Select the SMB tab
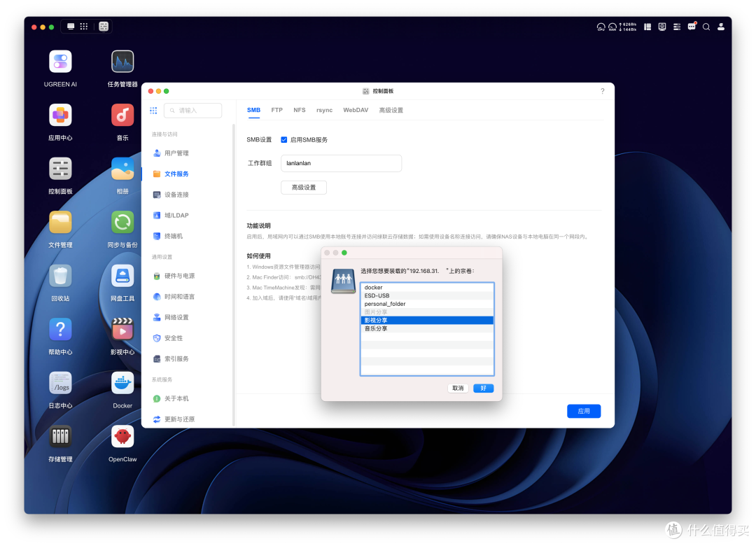This screenshot has height=546, width=756. click(253, 110)
